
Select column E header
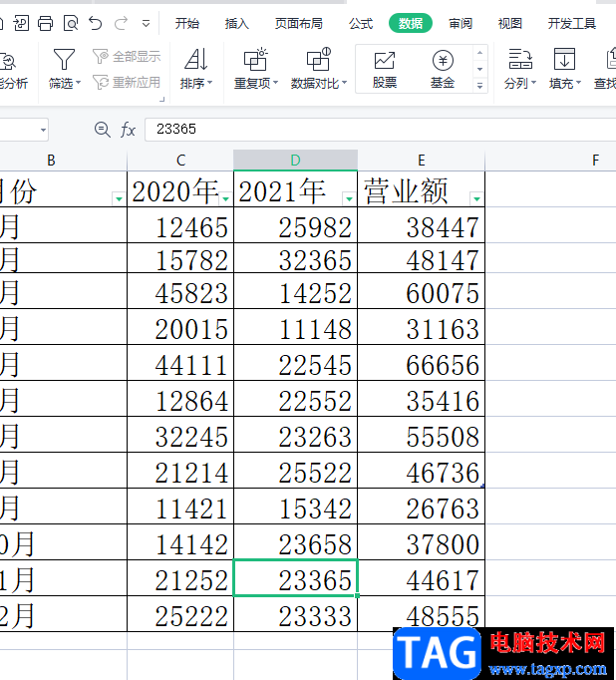pos(421,160)
